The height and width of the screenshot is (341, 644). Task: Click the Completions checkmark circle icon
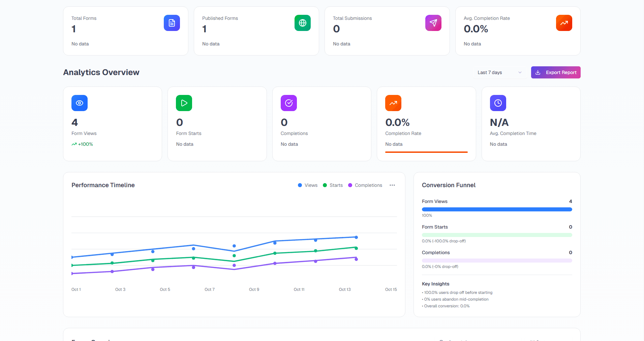pos(289,103)
